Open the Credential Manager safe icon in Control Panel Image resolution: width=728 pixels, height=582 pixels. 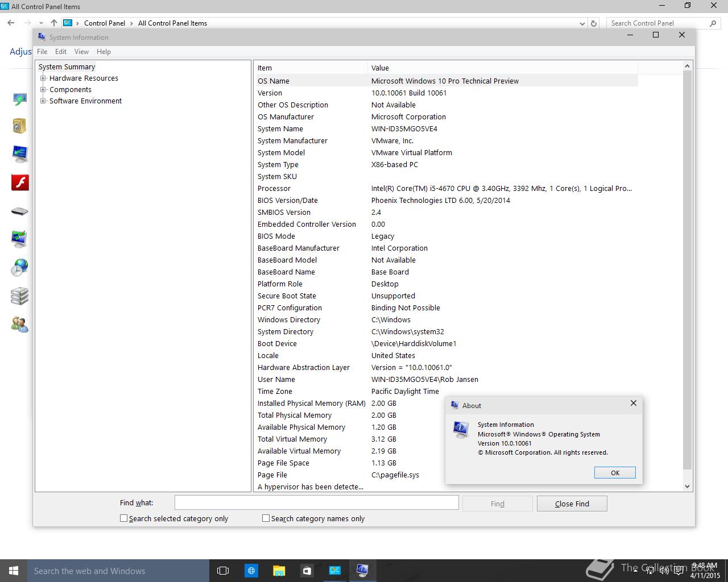point(19,126)
